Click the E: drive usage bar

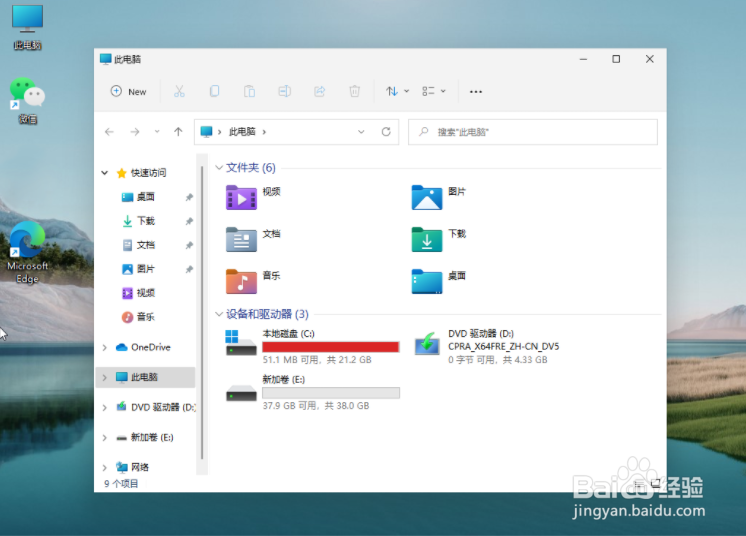[x=331, y=393]
